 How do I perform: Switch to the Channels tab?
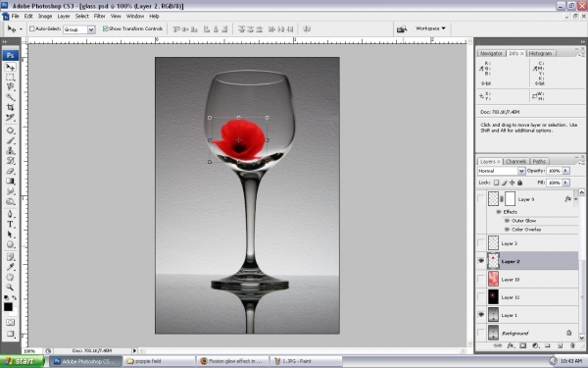(515, 162)
